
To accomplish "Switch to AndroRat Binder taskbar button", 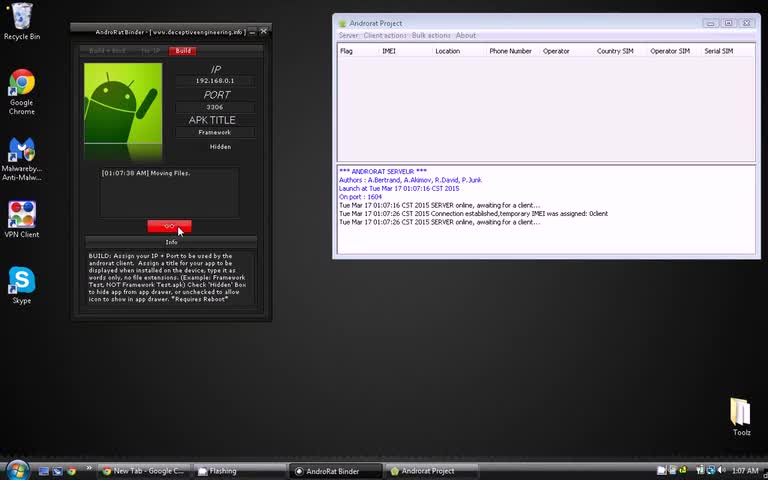I will point(334,471).
